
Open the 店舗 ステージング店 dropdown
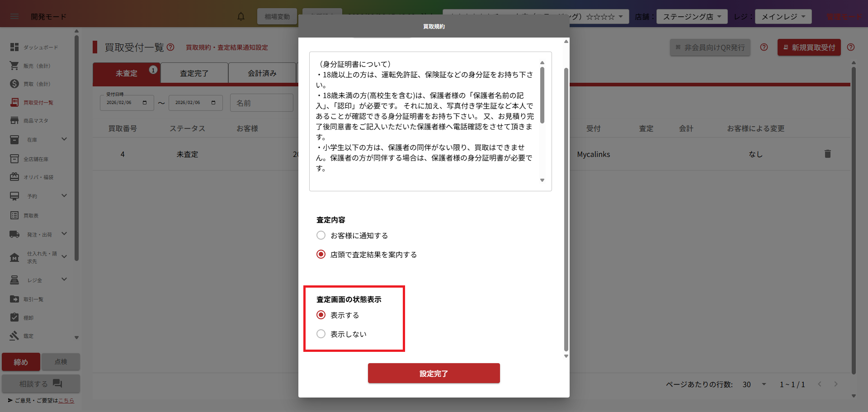click(692, 17)
